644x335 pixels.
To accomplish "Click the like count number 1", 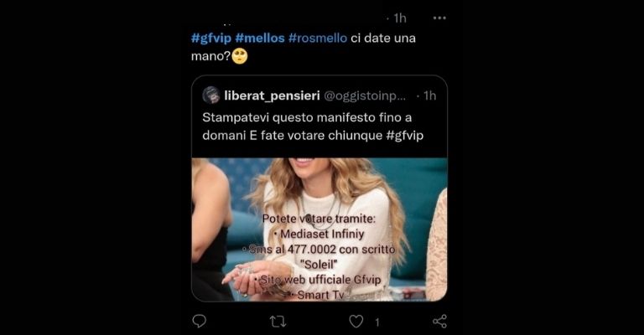I will click(377, 322).
